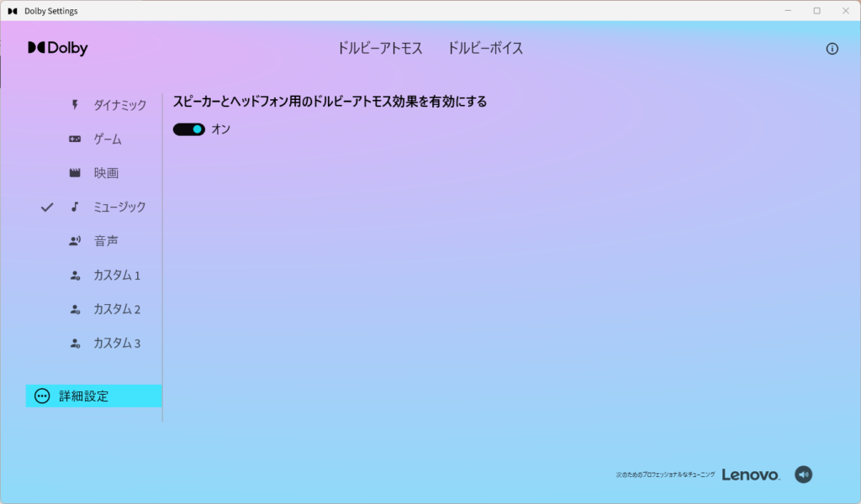Choose the 映画 profile label
This screenshot has width=861, height=504.
[x=106, y=173]
